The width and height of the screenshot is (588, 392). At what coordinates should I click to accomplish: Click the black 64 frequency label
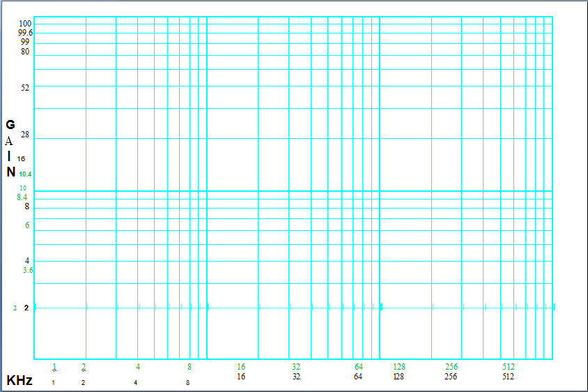coord(358,376)
